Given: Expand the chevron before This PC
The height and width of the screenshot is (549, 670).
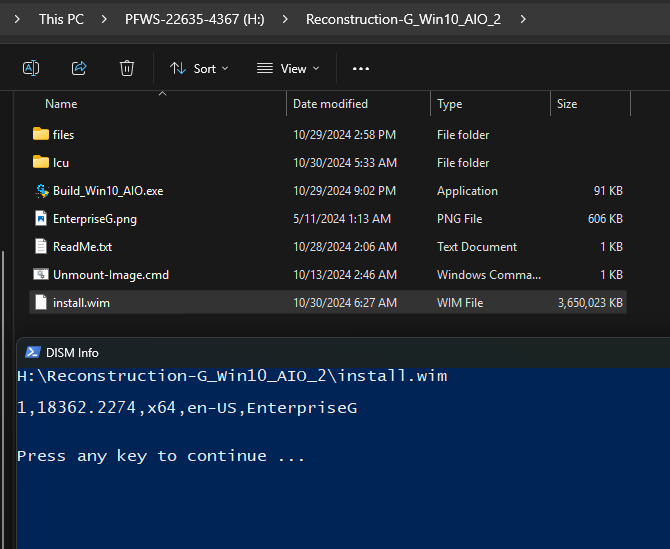Looking at the screenshot, I should [17, 19].
